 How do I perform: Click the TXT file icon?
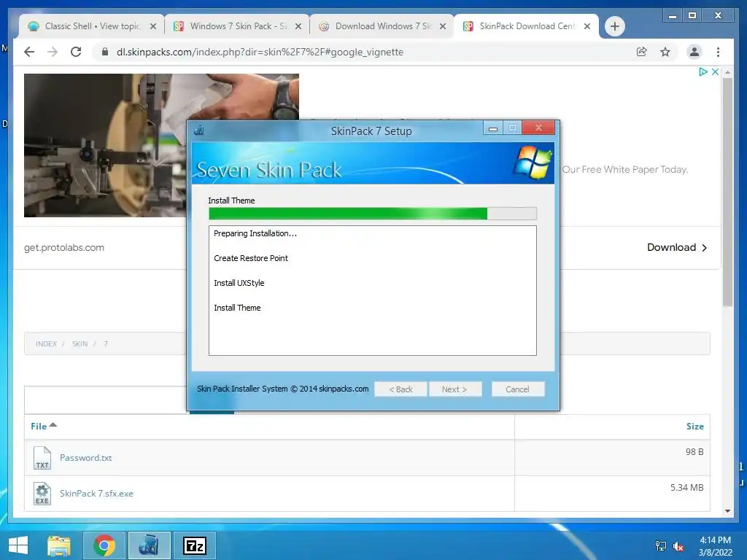tap(42, 458)
